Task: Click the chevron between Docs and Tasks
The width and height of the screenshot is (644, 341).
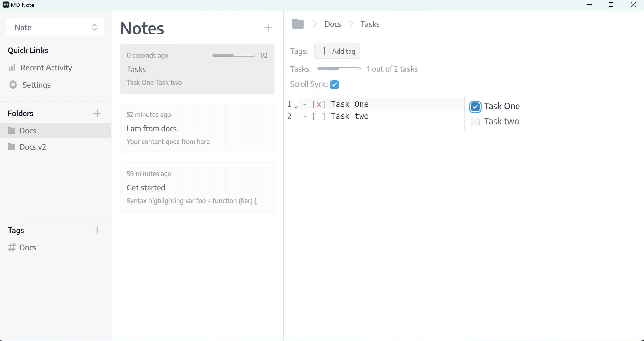Action: (x=351, y=24)
